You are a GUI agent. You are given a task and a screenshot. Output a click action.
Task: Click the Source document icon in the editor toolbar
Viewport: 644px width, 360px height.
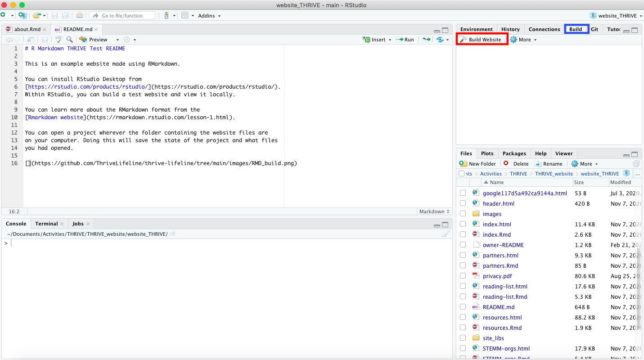point(440,40)
